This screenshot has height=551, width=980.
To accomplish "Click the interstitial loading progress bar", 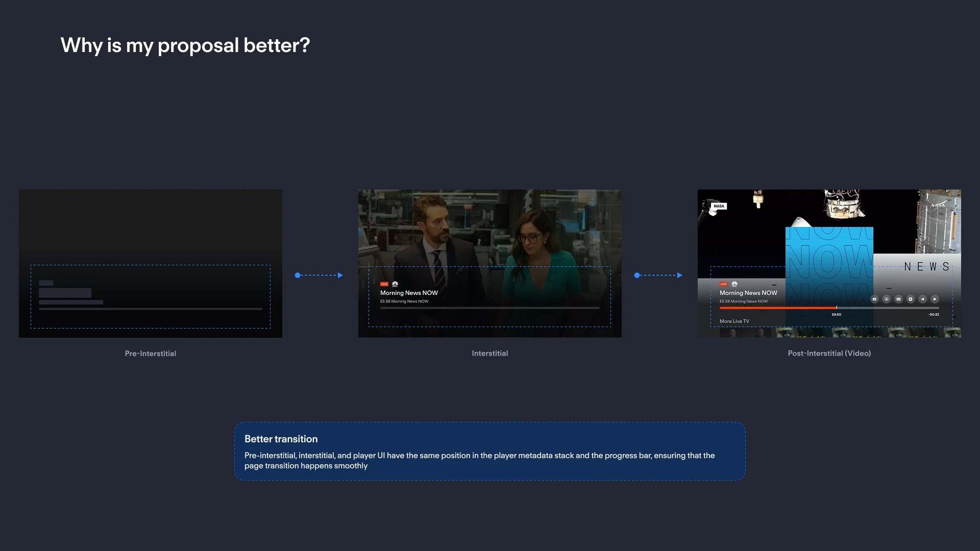I will pyautogui.click(x=489, y=308).
